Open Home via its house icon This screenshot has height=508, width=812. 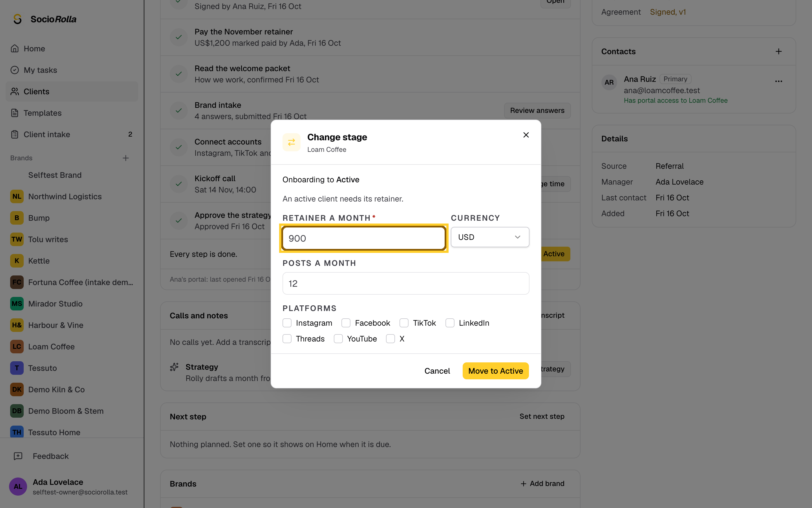pyautogui.click(x=14, y=48)
